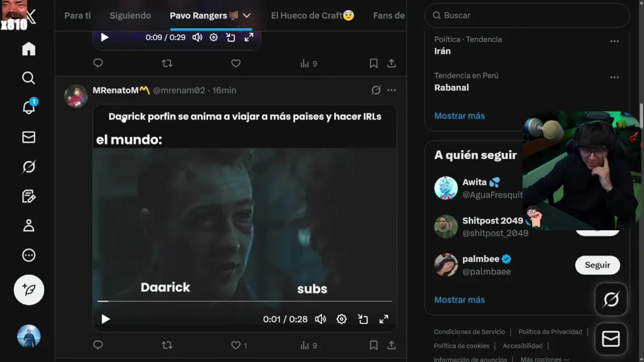
Task: Play the upper 0:29 video
Action: pos(105,37)
